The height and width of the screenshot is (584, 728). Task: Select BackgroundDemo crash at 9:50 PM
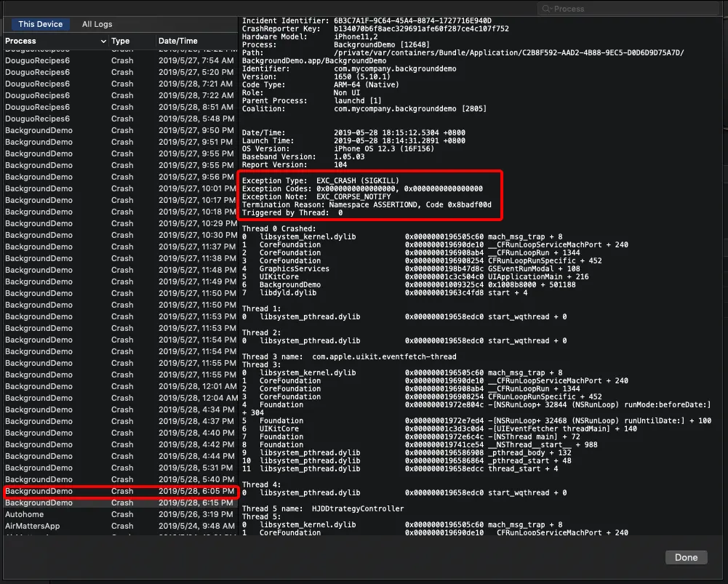(x=121, y=130)
